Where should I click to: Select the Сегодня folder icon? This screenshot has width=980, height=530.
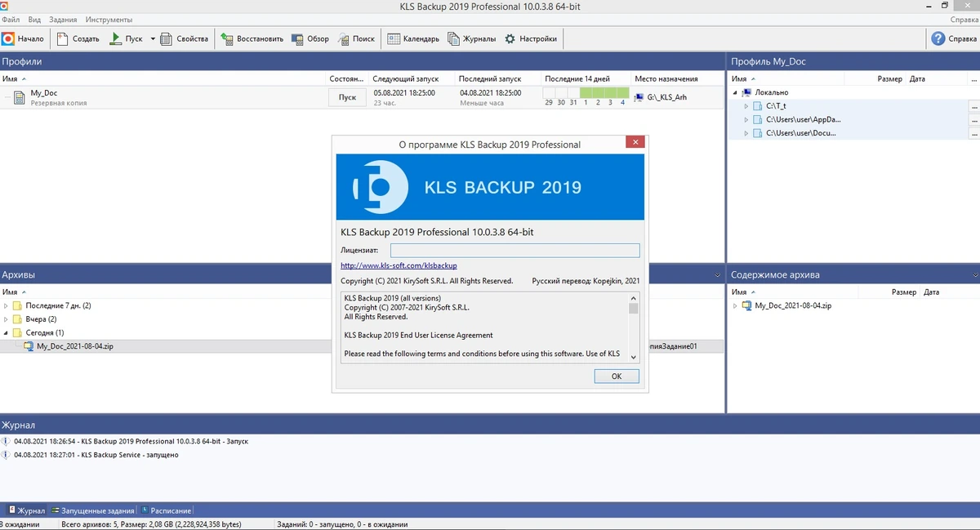pos(17,333)
